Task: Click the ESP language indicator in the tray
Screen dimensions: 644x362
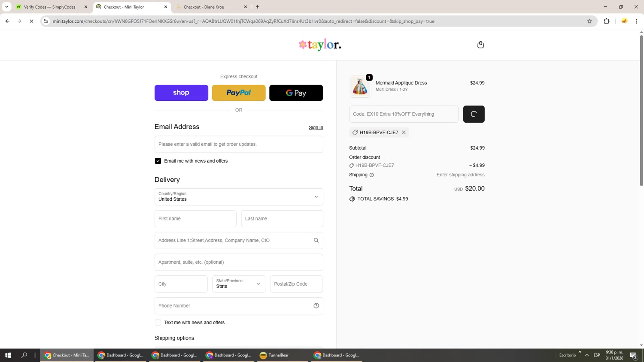Action: coord(597,355)
